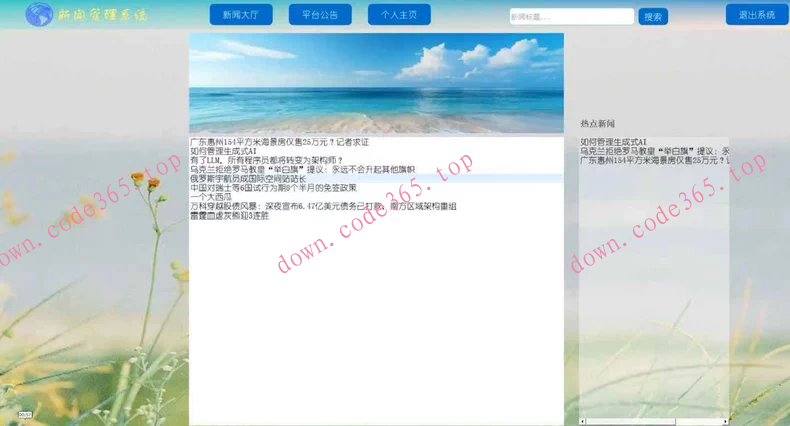The image size is (790, 426).
Task: Open news 有了LLM，所有程序员都将转变为架构师
Action: tap(267, 161)
